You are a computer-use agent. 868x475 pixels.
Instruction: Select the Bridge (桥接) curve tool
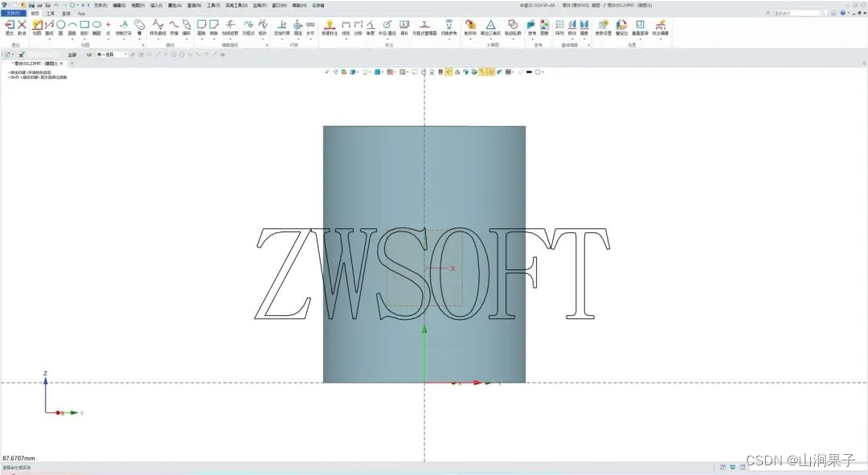[174, 27]
